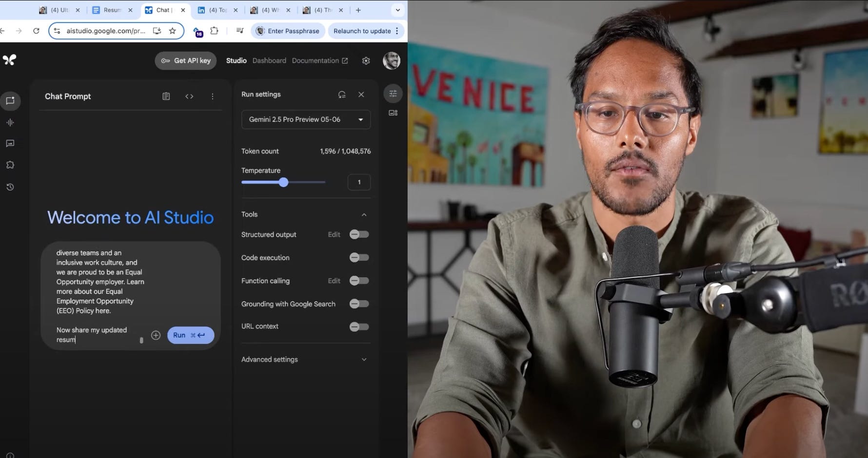Close the Resume browser tab
This screenshot has width=868, height=458.
(x=130, y=10)
